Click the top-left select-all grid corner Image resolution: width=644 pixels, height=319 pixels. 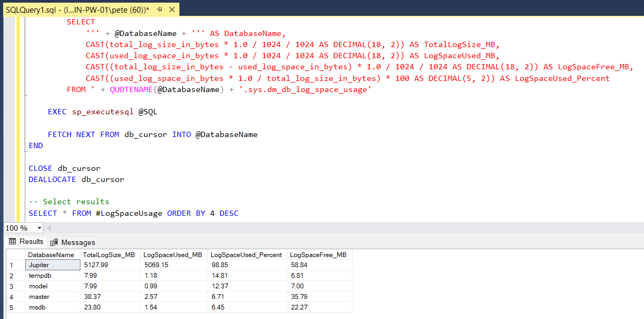pyautogui.click(x=12, y=254)
